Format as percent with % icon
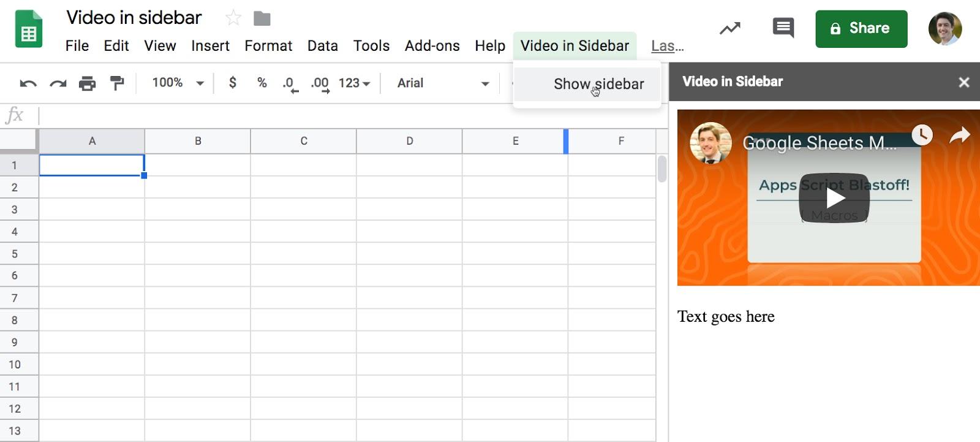980x442 pixels. point(262,83)
